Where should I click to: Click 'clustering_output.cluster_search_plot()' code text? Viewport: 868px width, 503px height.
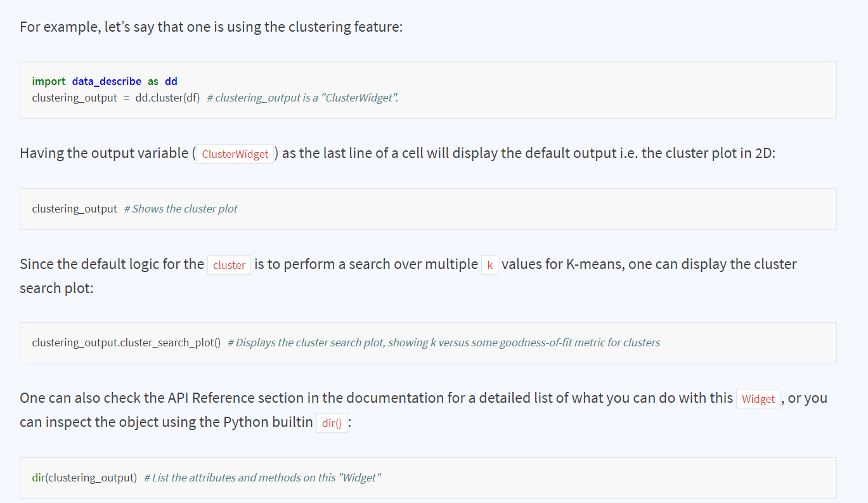point(126,343)
